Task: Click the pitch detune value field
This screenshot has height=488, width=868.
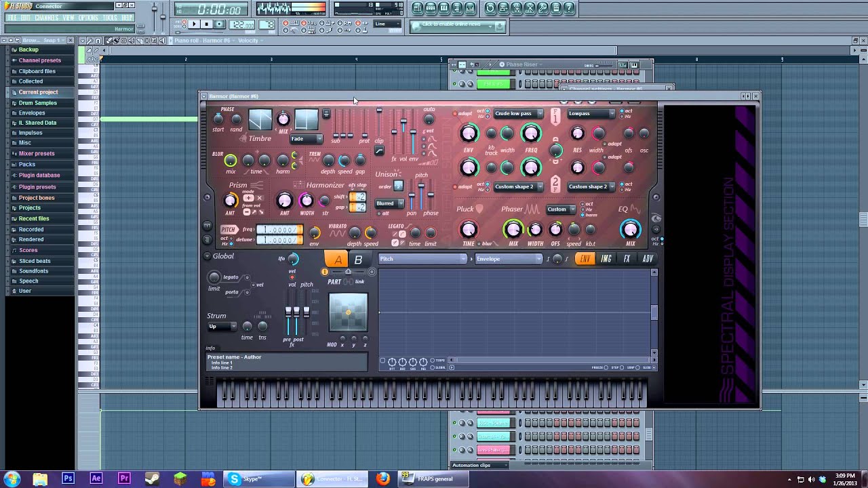Action: tap(279, 240)
